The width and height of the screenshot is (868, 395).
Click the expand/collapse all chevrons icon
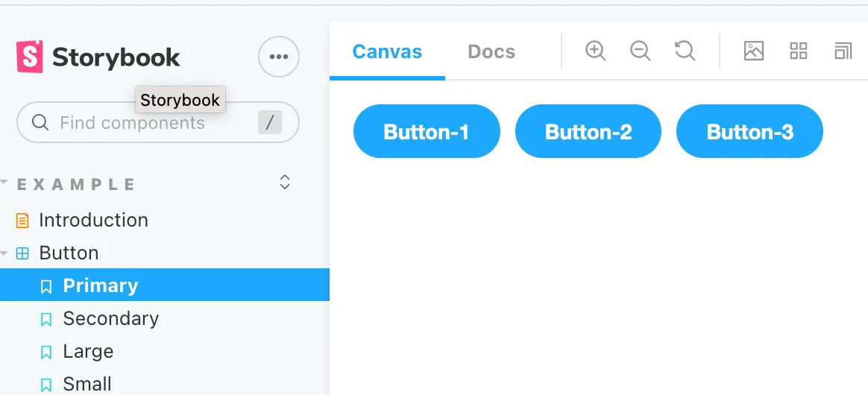284,182
